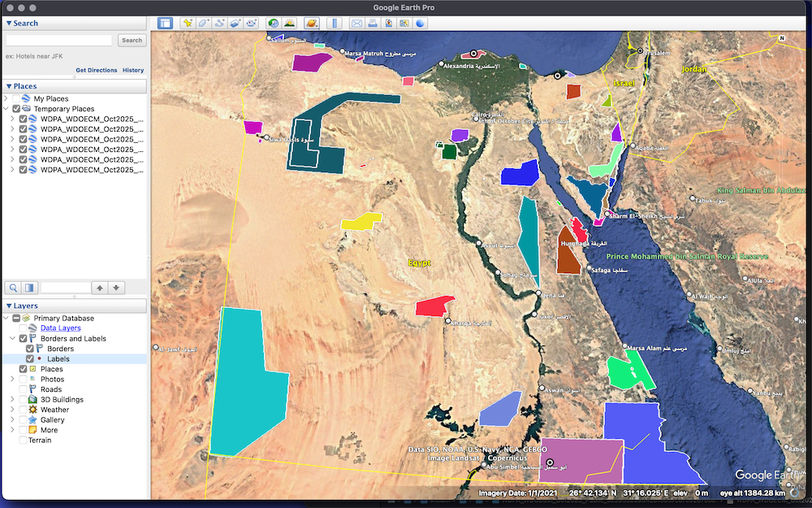The height and width of the screenshot is (508, 812).
Task: Select the Add Polygon tool
Action: point(203,23)
